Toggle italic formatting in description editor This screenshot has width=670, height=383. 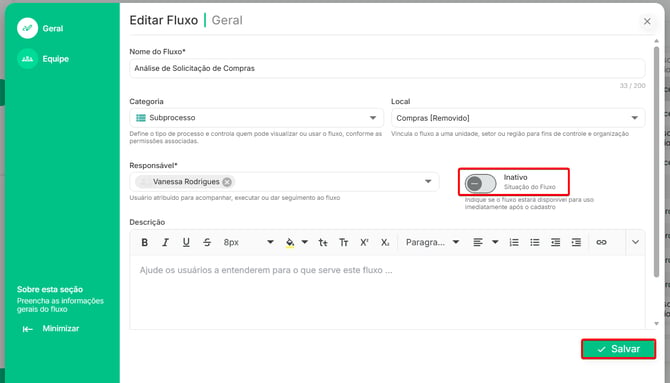click(165, 242)
